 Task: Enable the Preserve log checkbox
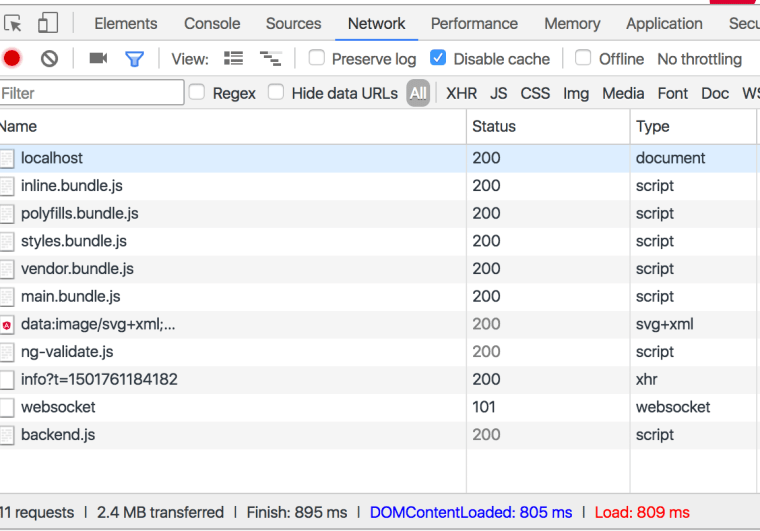(316, 58)
